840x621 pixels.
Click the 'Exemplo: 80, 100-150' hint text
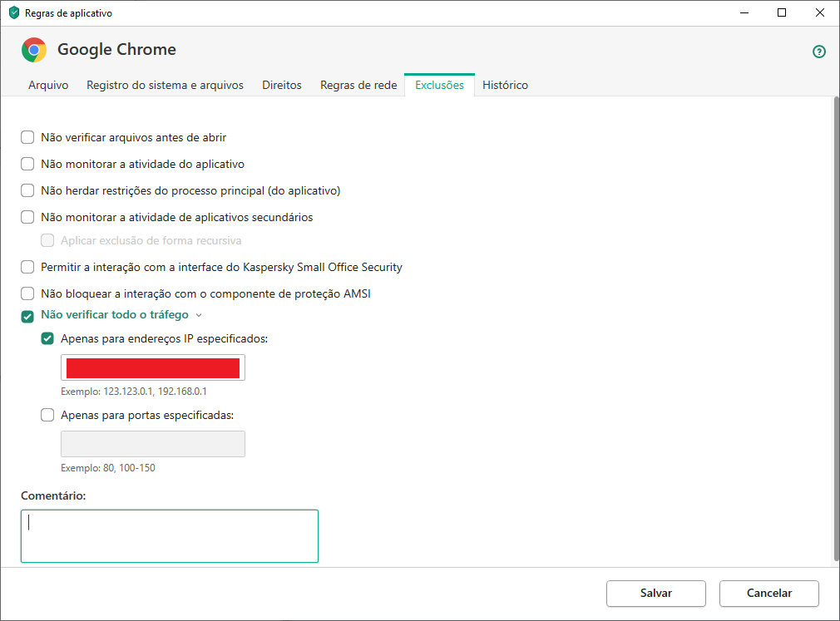click(107, 468)
